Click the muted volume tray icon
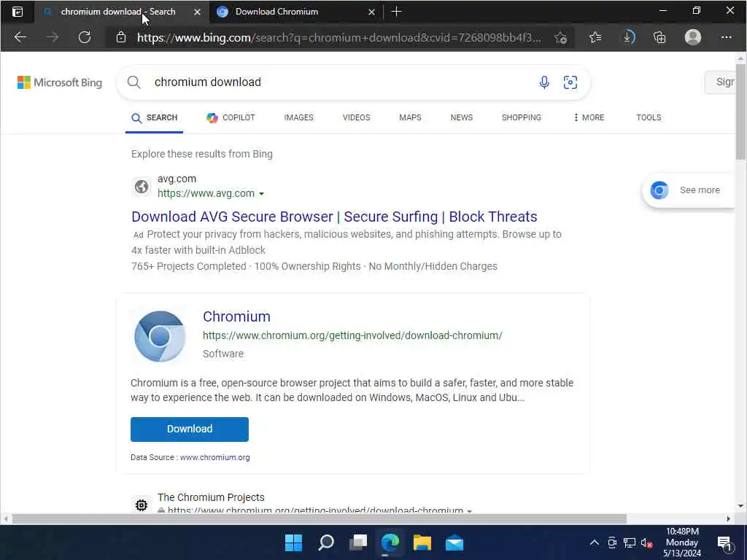 [x=646, y=542]
